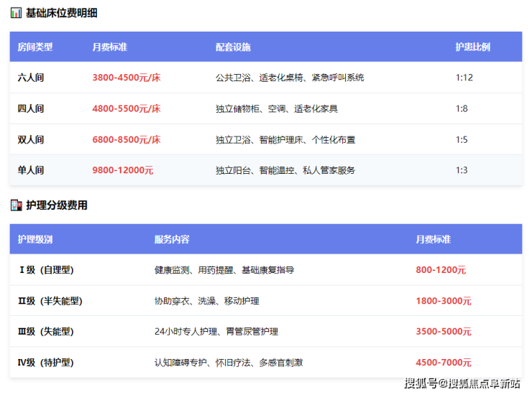
Task: Click the ratio 1:3
Action: (x=462, y=170)
